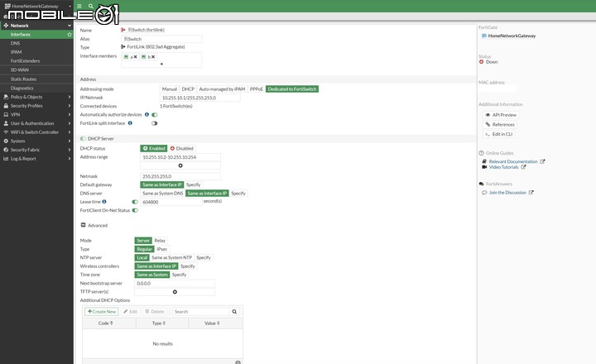Image resolution: width=596 pixels, height=364 pixels.
Task: Collapse the Advanced section
Action: (x=84, y=225)
